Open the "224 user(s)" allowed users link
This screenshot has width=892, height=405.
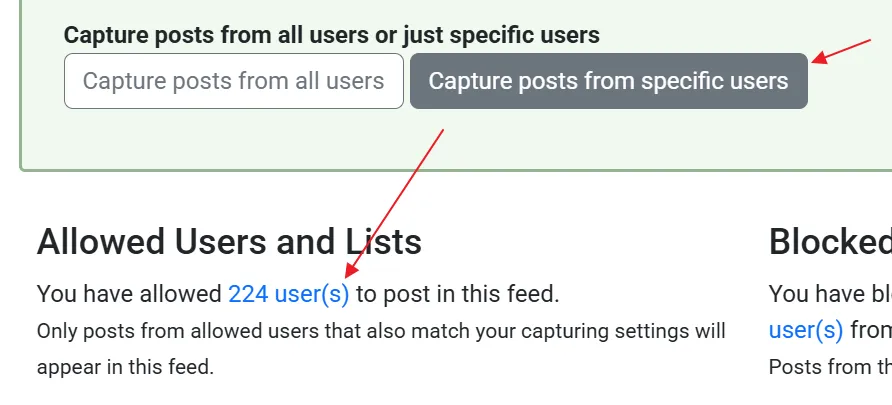coord(288,294)
